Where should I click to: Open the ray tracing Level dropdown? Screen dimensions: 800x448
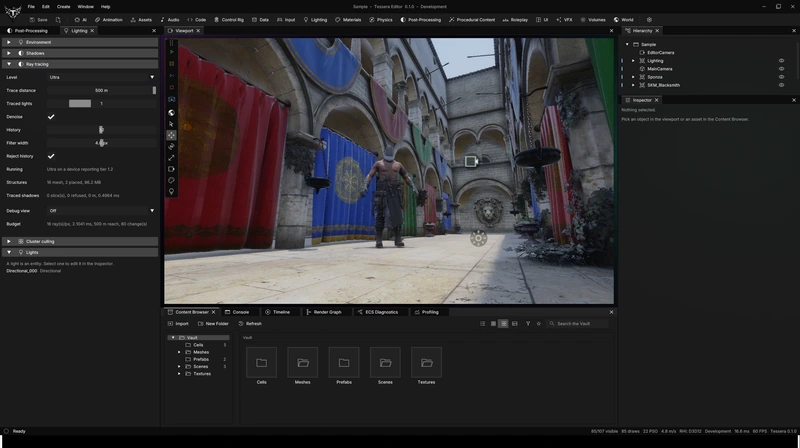(x=102, y=77)
